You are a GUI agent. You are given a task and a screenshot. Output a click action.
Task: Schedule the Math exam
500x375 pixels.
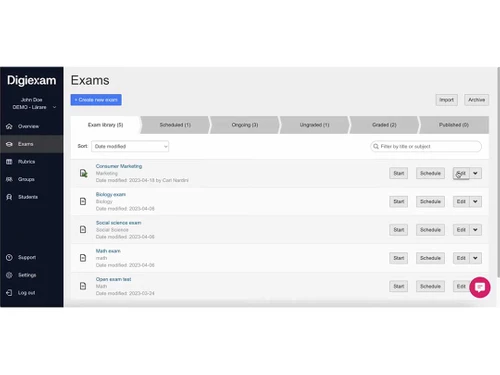tap(430, 258)
